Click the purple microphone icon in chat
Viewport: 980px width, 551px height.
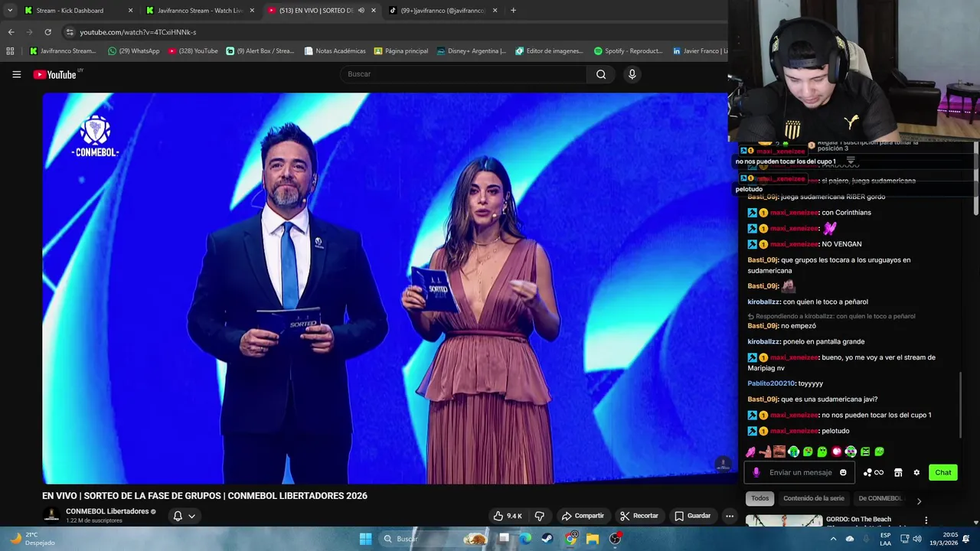(756, 472)
